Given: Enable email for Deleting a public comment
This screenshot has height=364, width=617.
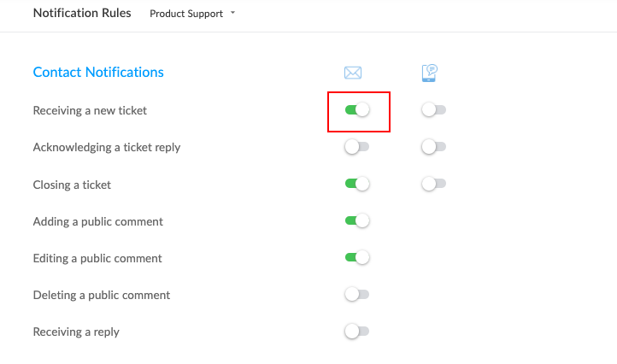Looking at the screenshot, I should (356, 294).
